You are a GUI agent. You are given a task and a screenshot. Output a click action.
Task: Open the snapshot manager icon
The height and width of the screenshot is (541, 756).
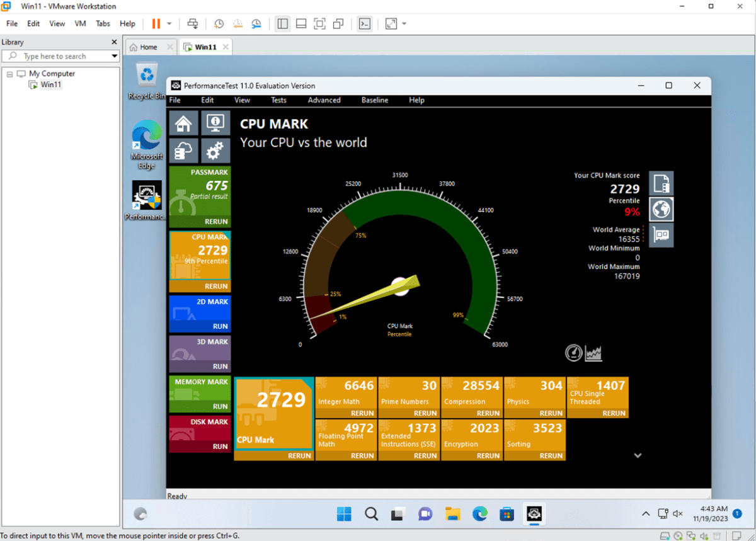click(256, 24)
